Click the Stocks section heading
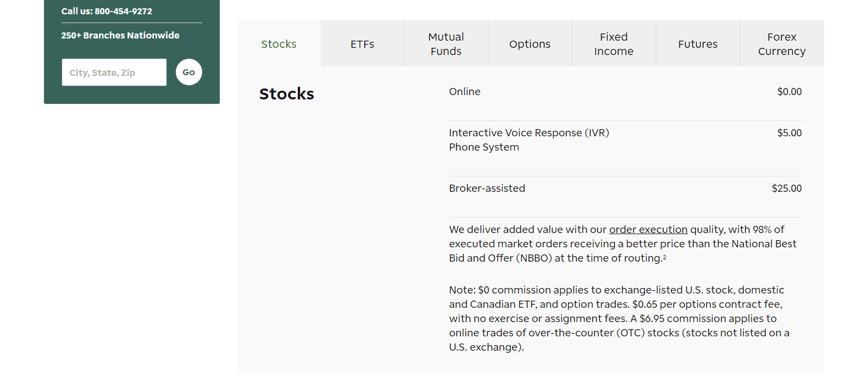The image size is (868, 377). [x=286, y=93]
